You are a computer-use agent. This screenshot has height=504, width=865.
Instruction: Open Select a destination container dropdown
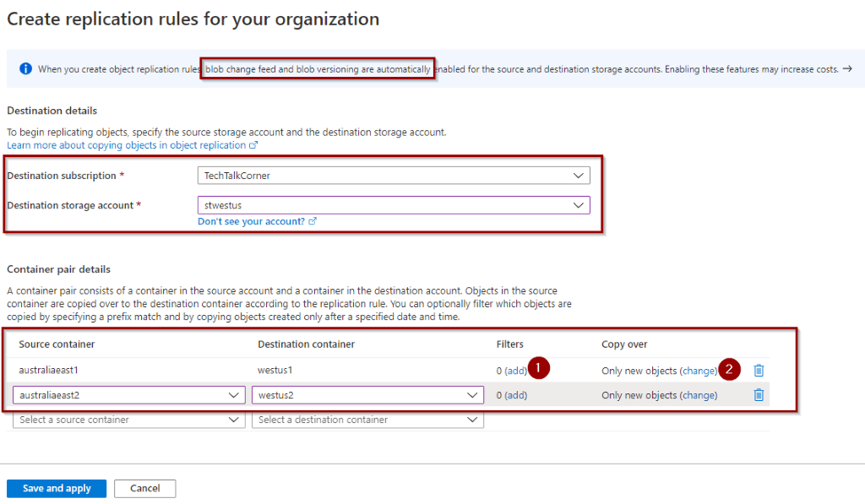pos(368,420)
